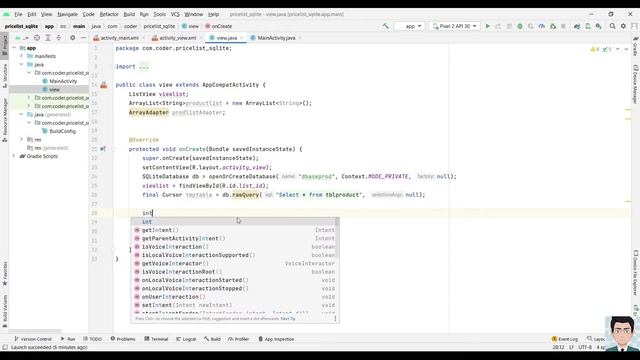This screenshot has width=640, height=360.
Task: Open the Pixel 2 API 30 device dropdown
Action: pos(454,26)
